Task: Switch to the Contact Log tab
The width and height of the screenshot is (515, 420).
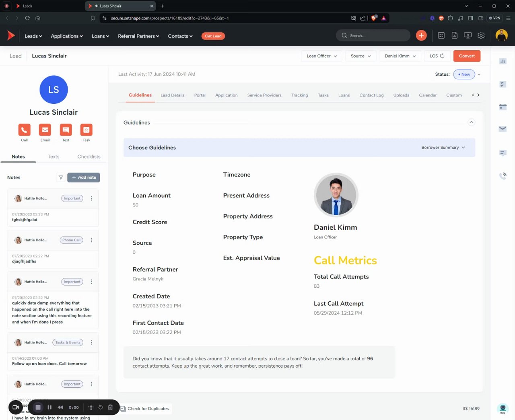Action: [x=371, y=95]
